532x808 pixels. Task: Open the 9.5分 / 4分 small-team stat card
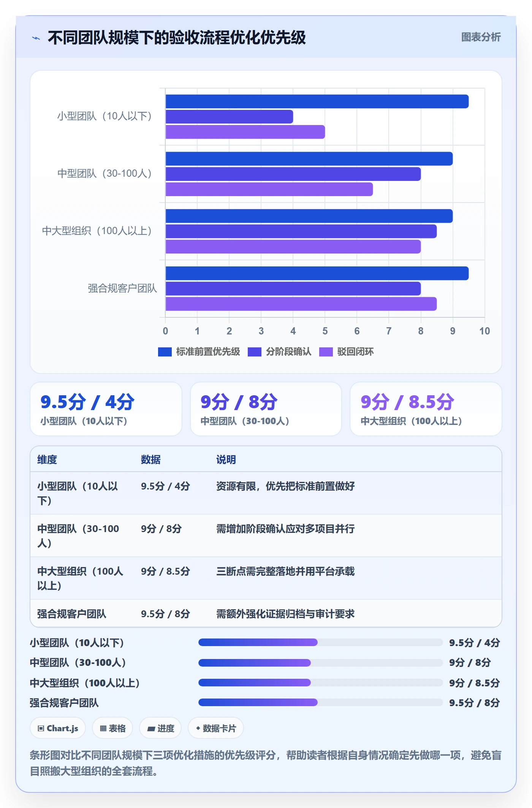[106, 409]
